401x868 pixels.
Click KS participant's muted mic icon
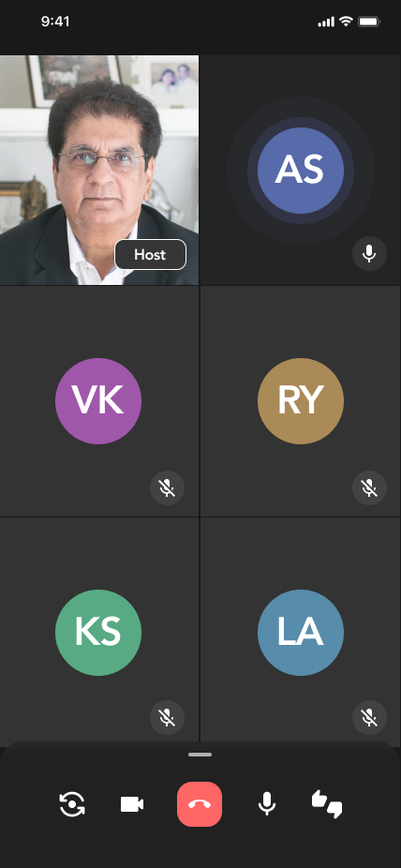tap(167, 718)
